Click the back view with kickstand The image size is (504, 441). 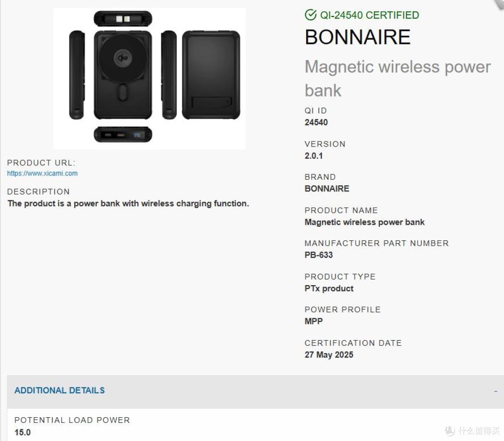tap(211, 75)
